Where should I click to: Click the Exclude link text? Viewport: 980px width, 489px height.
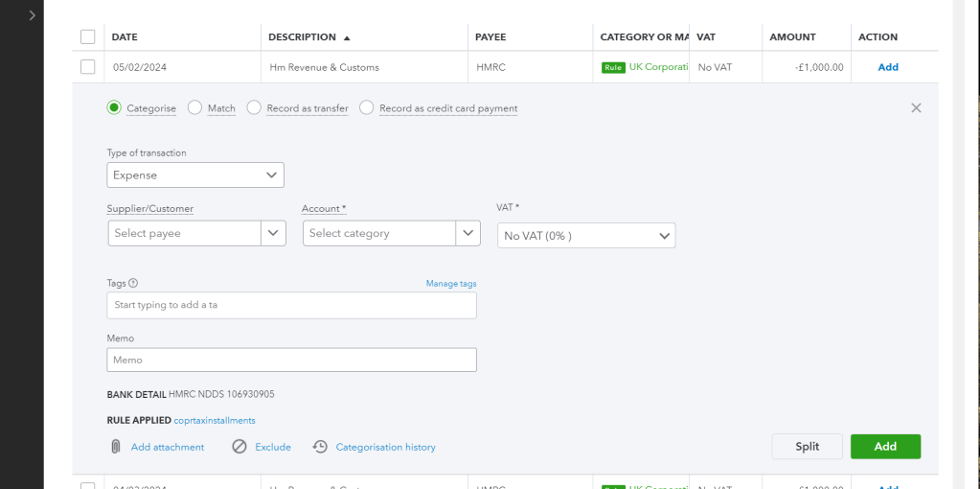273,447
